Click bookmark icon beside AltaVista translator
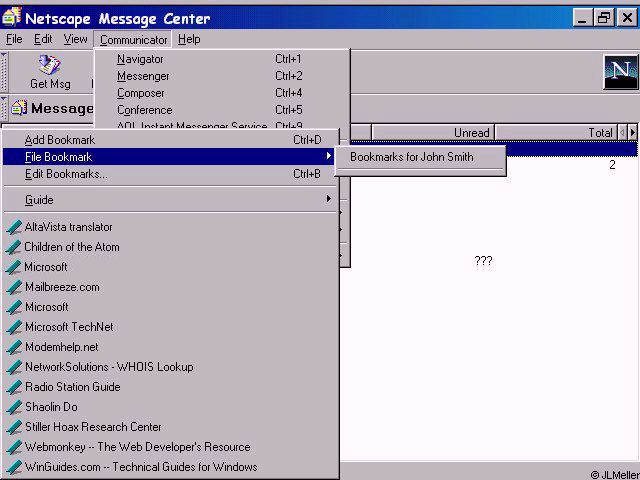Screen dimensions: 640x480 [14, 227]
